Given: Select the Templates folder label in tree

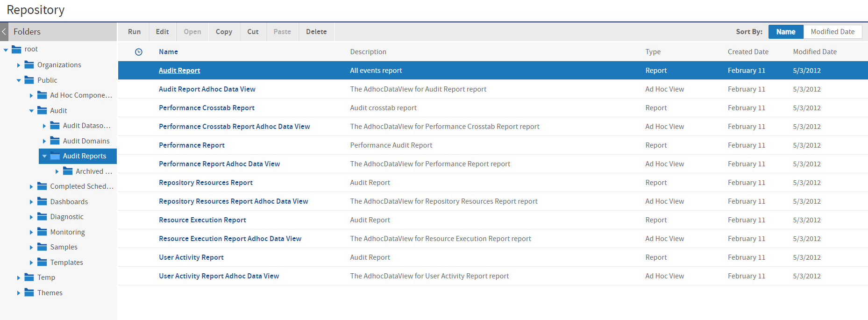Looking at the screenshot, I should point(67,263).
